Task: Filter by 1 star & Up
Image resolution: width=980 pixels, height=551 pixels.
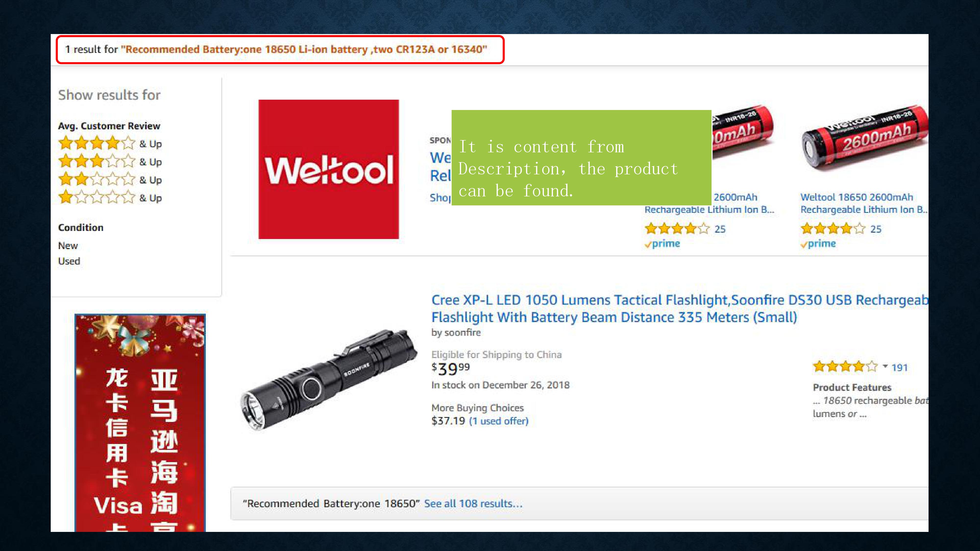Action: tap(110, 198)
